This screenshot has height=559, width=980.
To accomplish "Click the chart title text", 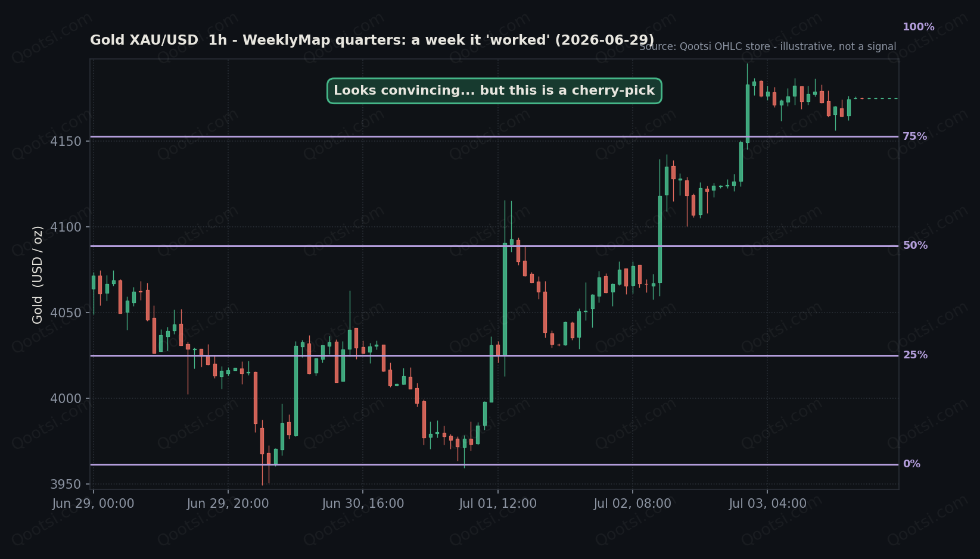I will [372, 40].
